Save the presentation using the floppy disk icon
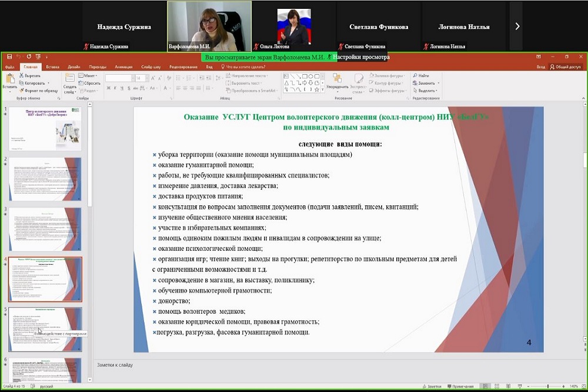This screenshot has width=588, height=392. (x=10, y=57)
